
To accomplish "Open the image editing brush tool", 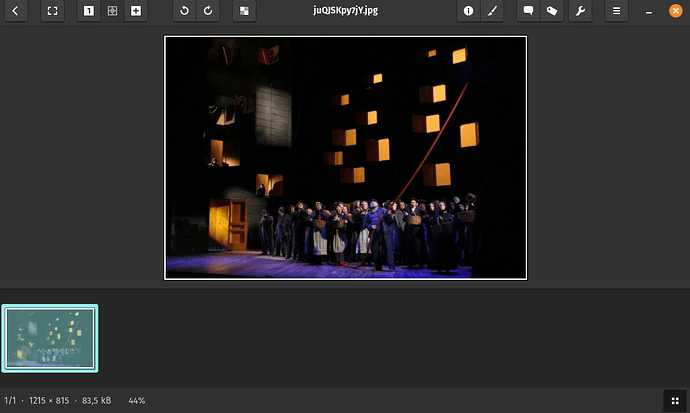I will (x=492, y=11).
